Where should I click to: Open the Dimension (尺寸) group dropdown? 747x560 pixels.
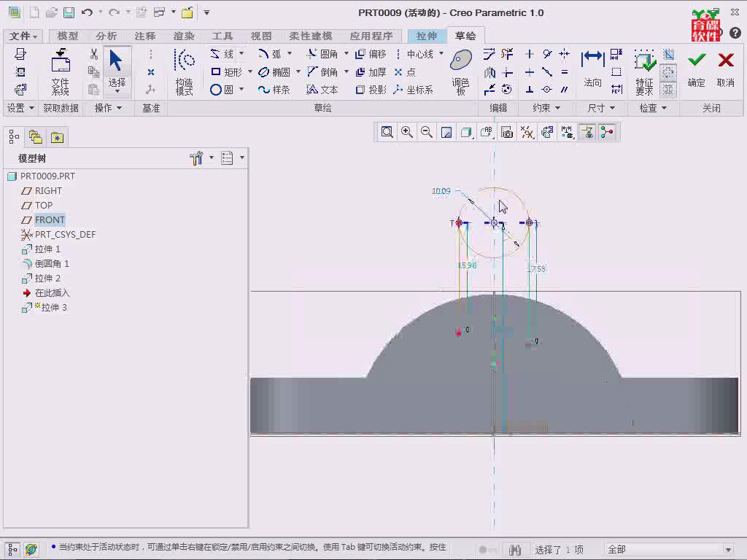(x=601, y=108)
